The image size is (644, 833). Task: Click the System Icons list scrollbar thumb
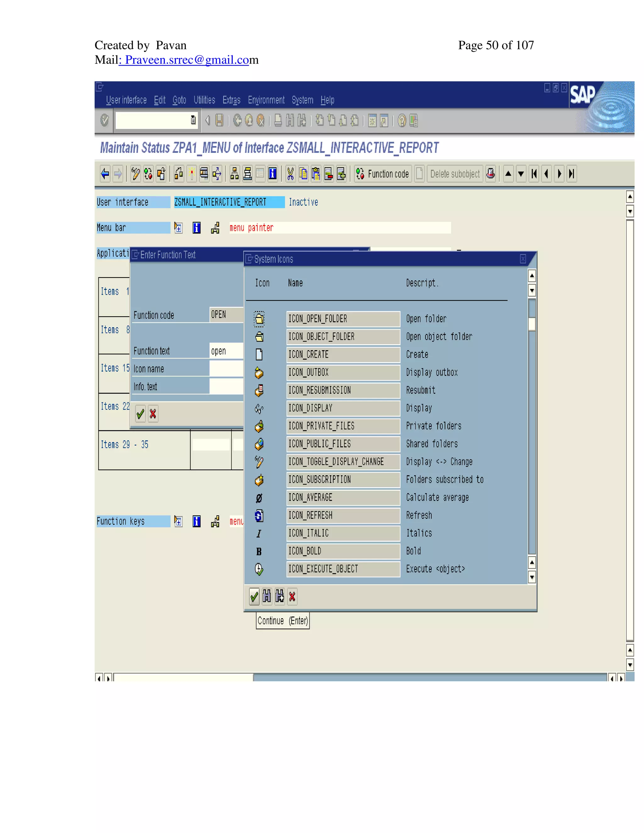click(x=532, y=324)
